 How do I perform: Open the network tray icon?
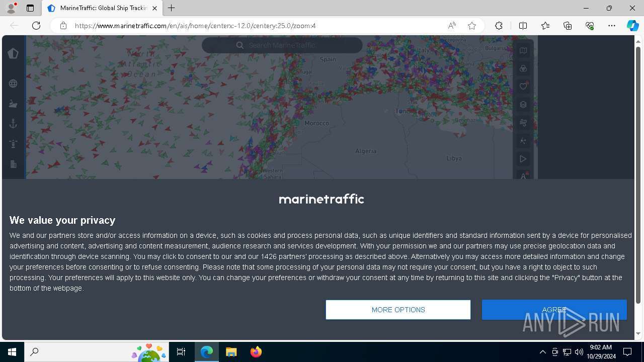point(567,352)
